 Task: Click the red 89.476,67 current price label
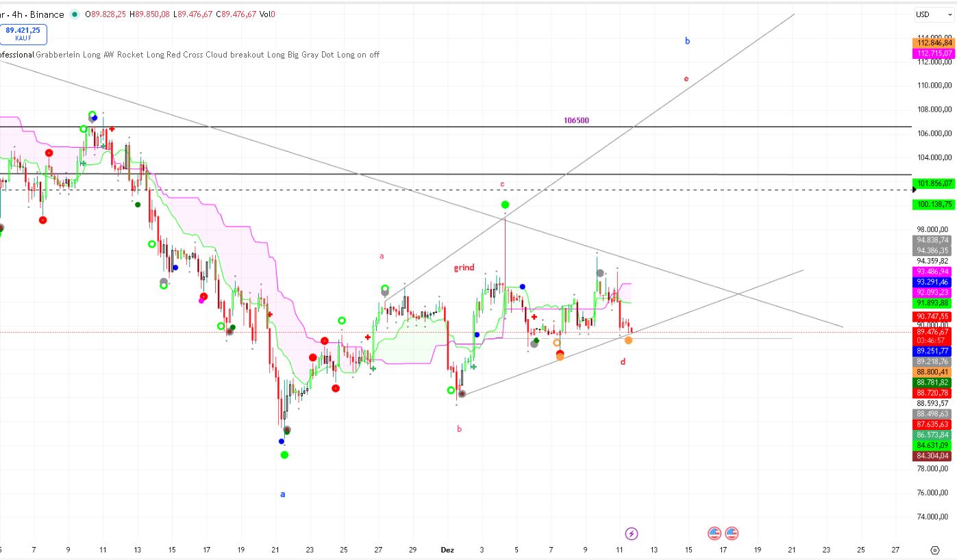tap(933, 332)
